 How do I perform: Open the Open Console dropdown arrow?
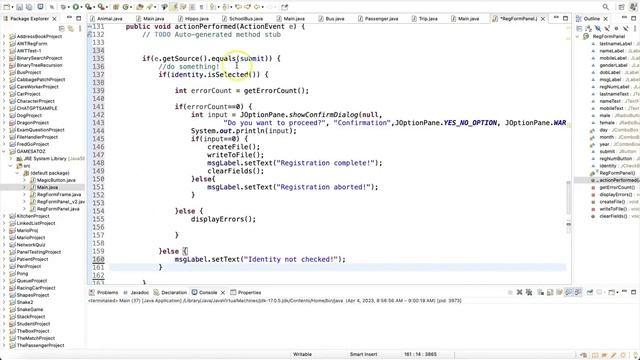(616, 292)
